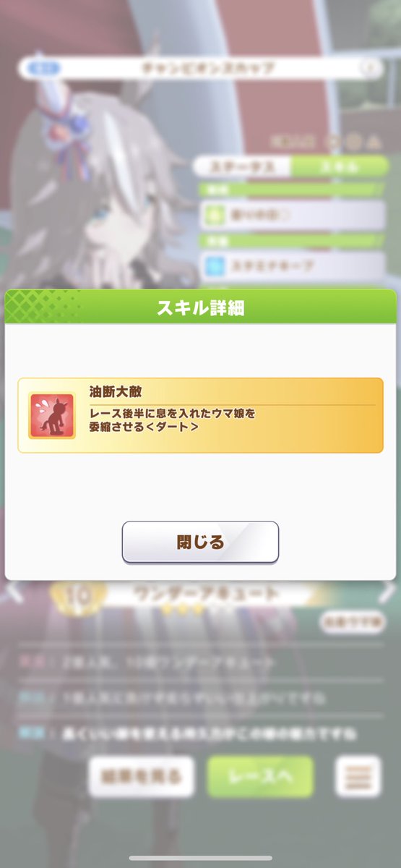The height and width of the screenshot is (868, 401).
Task: Tap the スキル詳細 dialog title bar
Action: tap(200, 307)
